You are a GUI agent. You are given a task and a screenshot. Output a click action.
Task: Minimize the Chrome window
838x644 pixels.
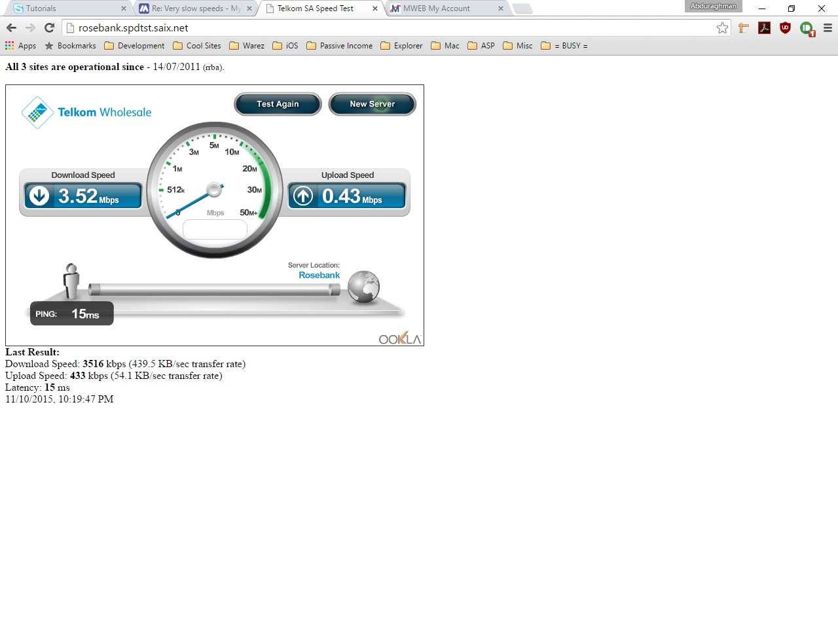tap(761, 9)
